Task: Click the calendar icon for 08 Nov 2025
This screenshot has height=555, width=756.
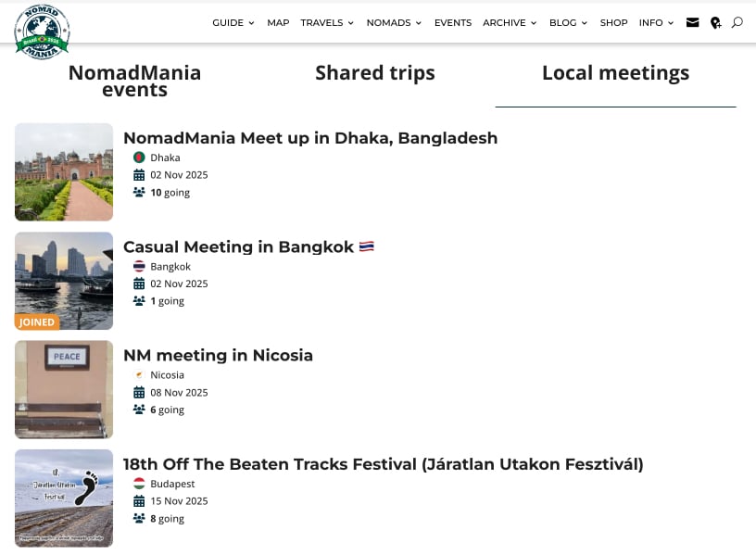Action: [139, 393]
